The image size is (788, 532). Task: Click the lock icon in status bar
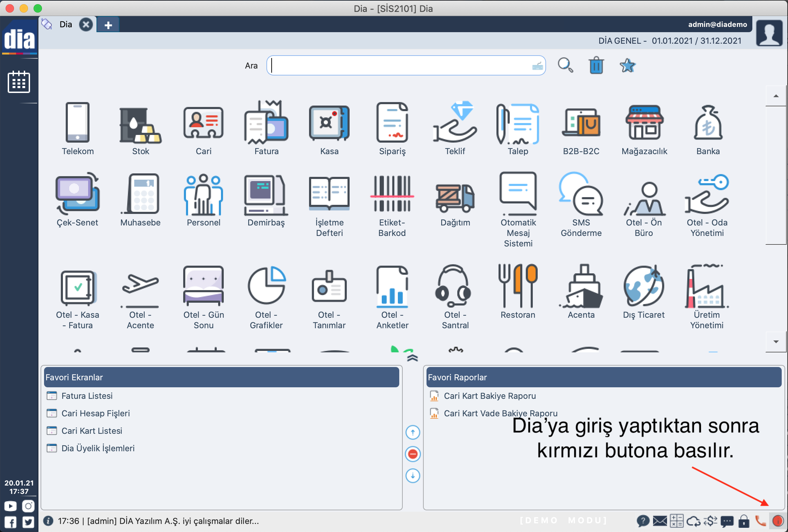744,521
